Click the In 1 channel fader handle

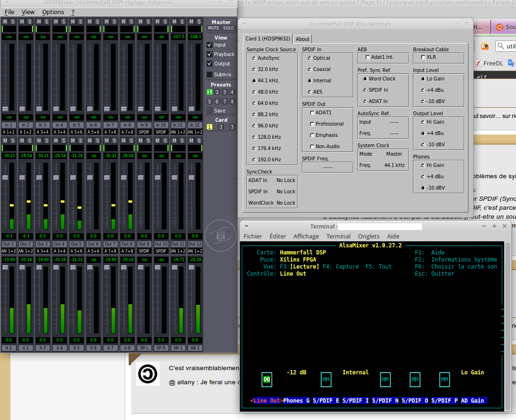tap(5, 109)
